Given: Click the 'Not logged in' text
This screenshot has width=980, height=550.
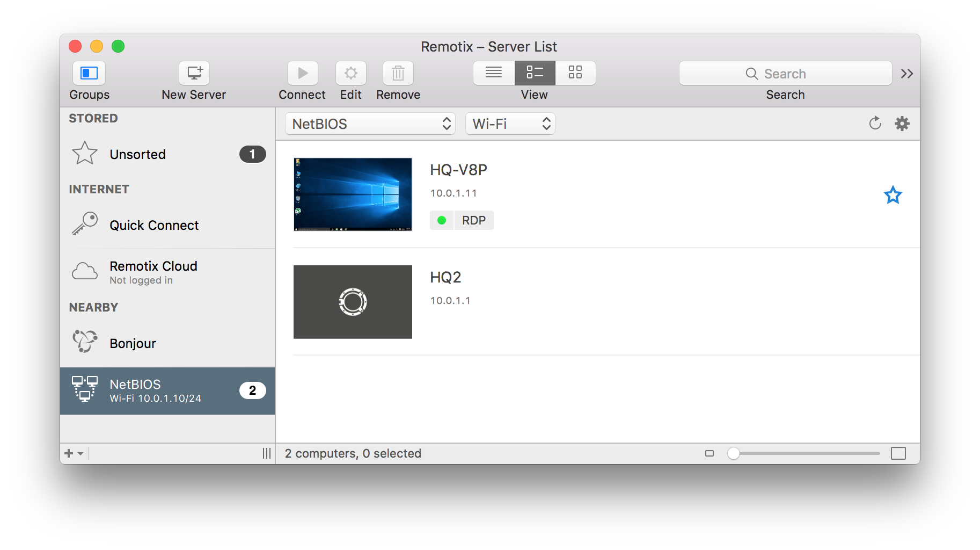Looking at the screenshot, I should coord(141,280).
